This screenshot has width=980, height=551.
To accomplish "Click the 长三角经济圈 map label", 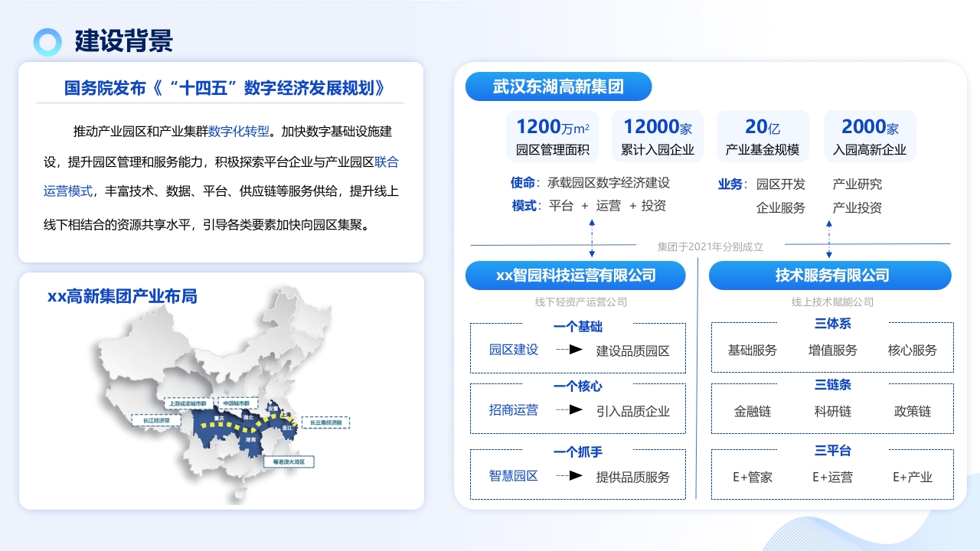I will click(325, 422).
